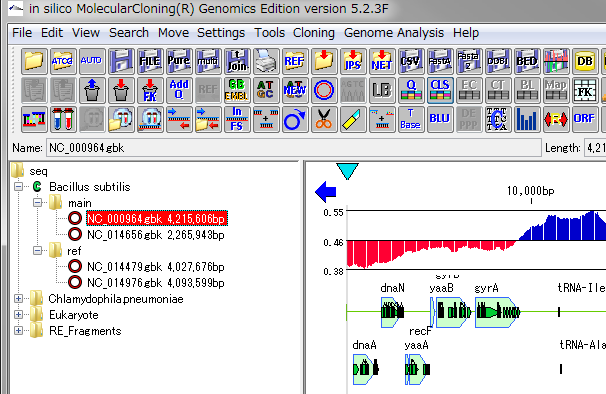Expand the RE_Fragments folder
The width and height of the screenshot is (606, 394).
click(x=18, y=331)
